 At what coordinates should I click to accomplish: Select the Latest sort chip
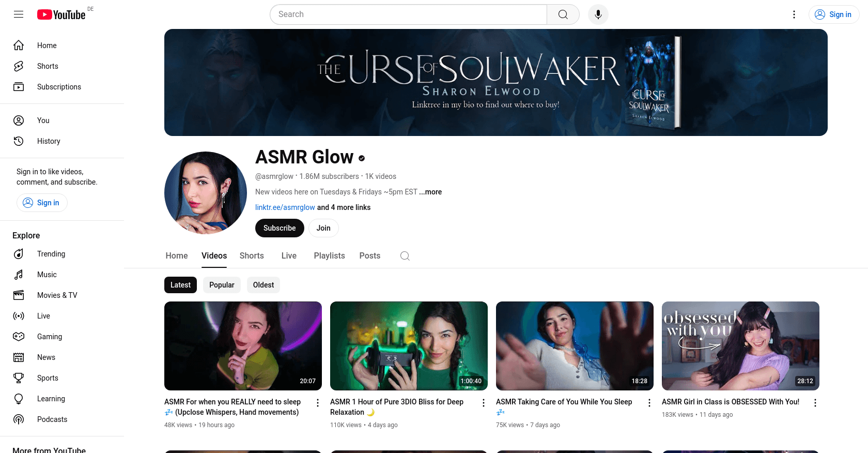(x=180, y=285)
